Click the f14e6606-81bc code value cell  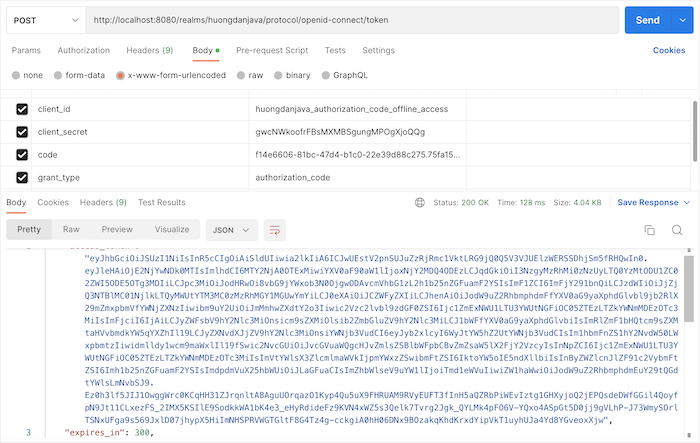click(357, 155)
